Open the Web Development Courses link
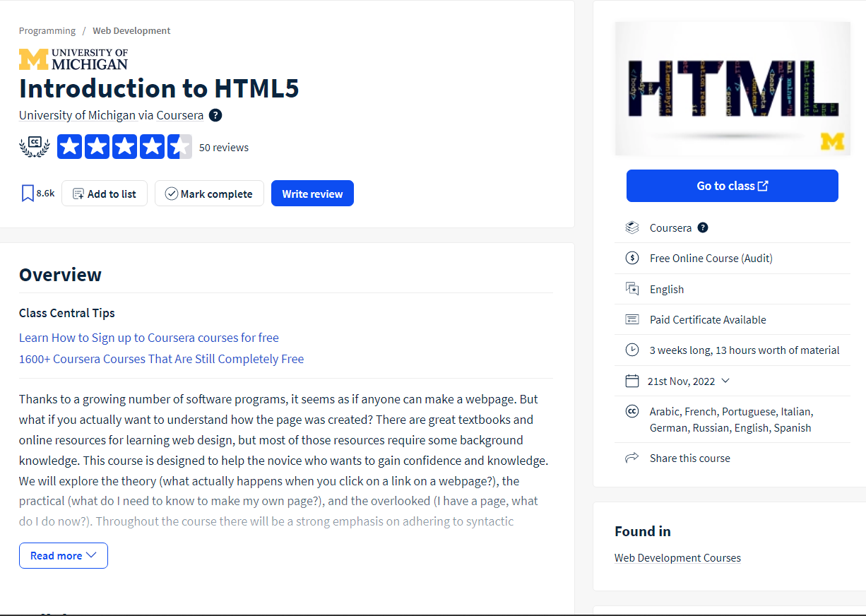 (677, 557)
